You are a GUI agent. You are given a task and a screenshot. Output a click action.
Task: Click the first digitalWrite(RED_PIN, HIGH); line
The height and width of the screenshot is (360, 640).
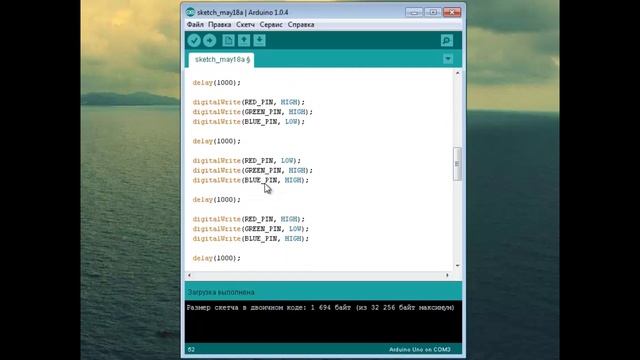click(x=249, y=102)
